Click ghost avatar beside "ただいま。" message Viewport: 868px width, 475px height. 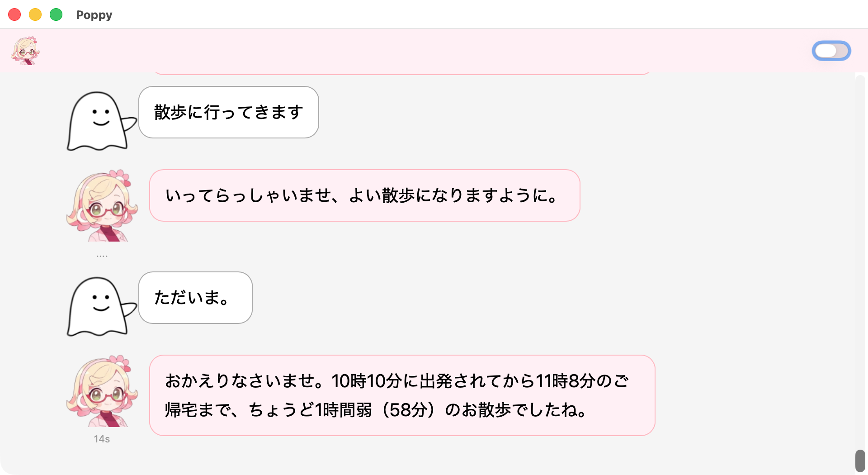pyautogui.click(x=100, y=306)
